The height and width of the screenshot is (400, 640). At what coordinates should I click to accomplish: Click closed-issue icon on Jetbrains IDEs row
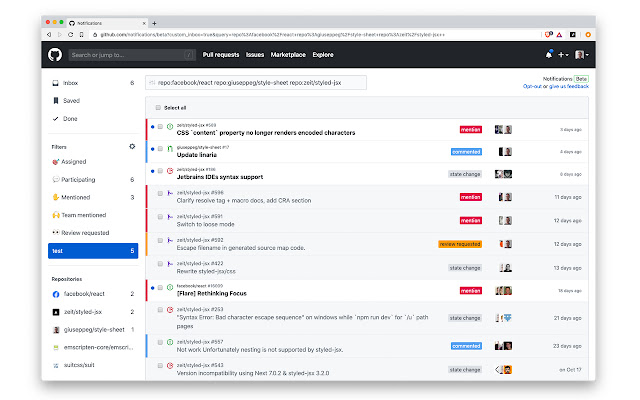pyautogui.click(x=170, y=171)
